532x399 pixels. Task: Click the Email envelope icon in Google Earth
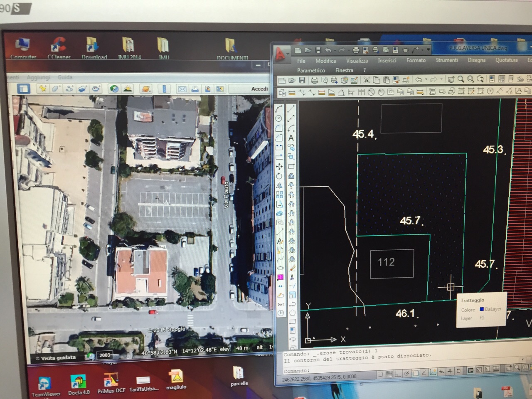(182, 89)
